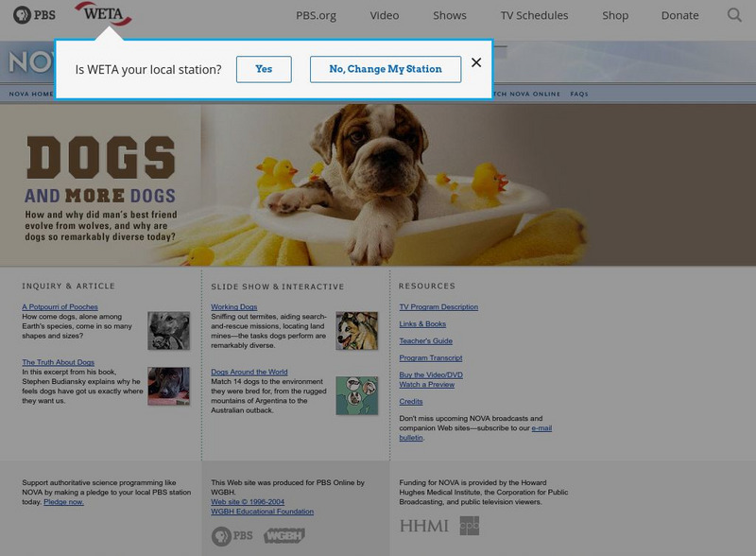Close the local station popup
The width and height of the screenshot is (756, 556).
coord(476,62)
